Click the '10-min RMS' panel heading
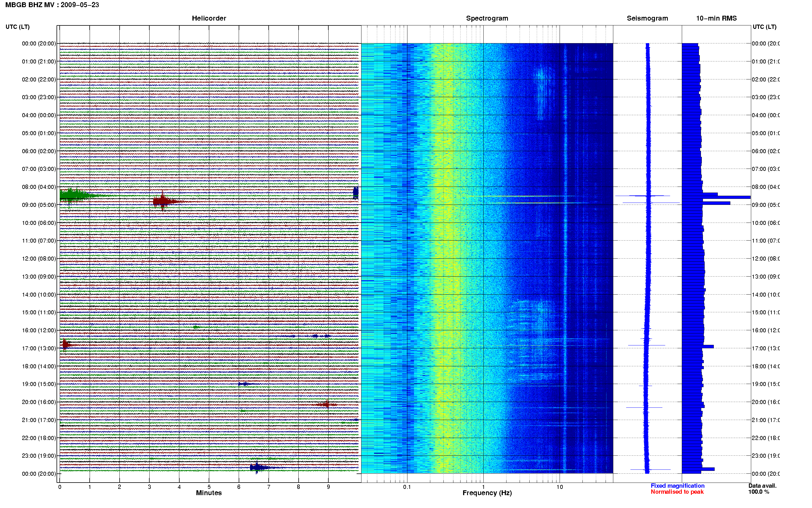The width and height of the screenshot is (812, 508). tap(716, 18)
